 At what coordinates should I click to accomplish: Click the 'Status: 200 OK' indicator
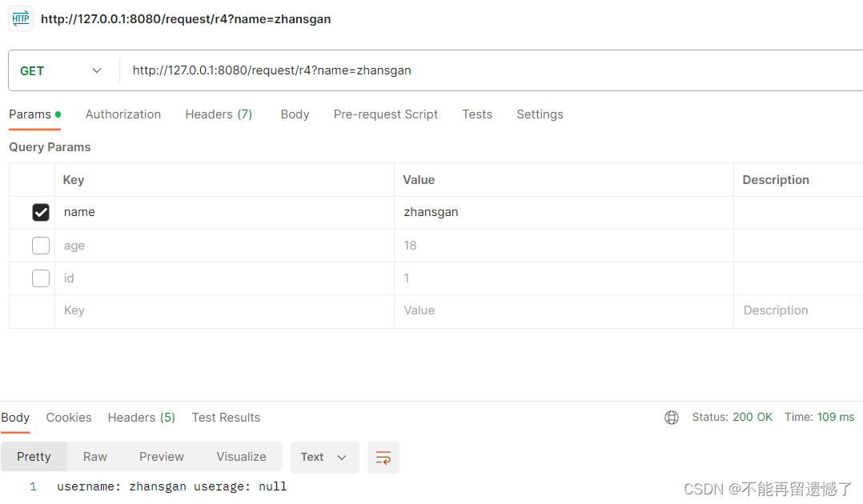click(x=732, y=417)
